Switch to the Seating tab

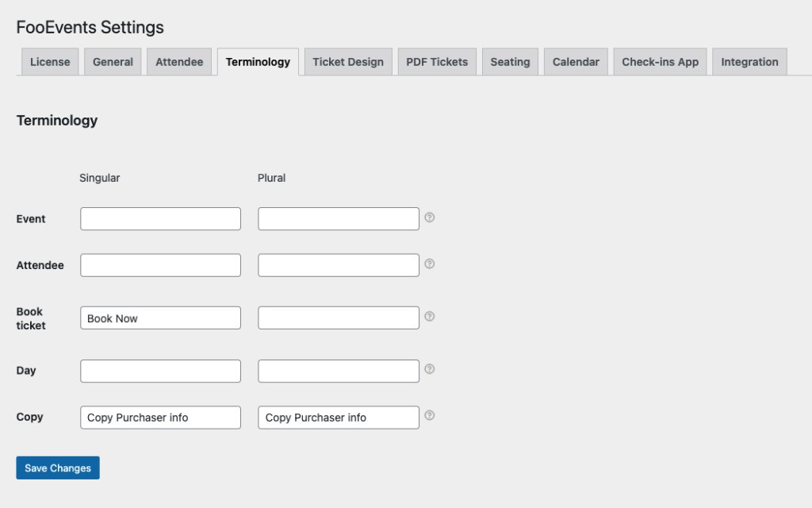[x=510, y=62]
